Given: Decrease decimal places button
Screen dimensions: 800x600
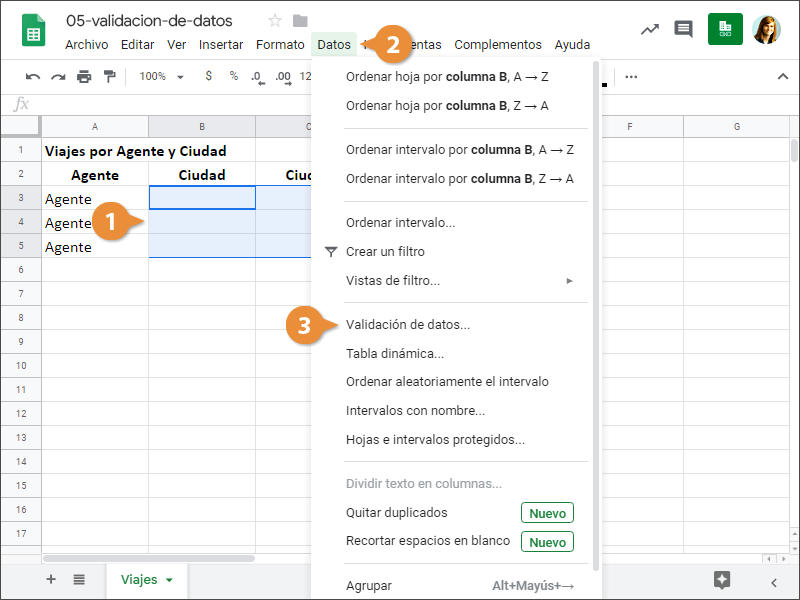Looking at the screenshot, I should coord(258,78).
